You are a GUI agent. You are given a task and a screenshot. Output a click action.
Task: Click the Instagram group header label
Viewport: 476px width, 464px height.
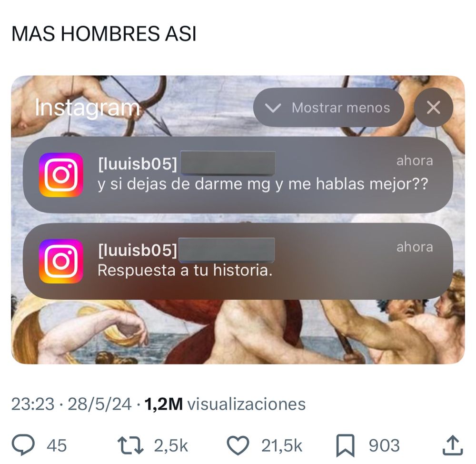87,108
